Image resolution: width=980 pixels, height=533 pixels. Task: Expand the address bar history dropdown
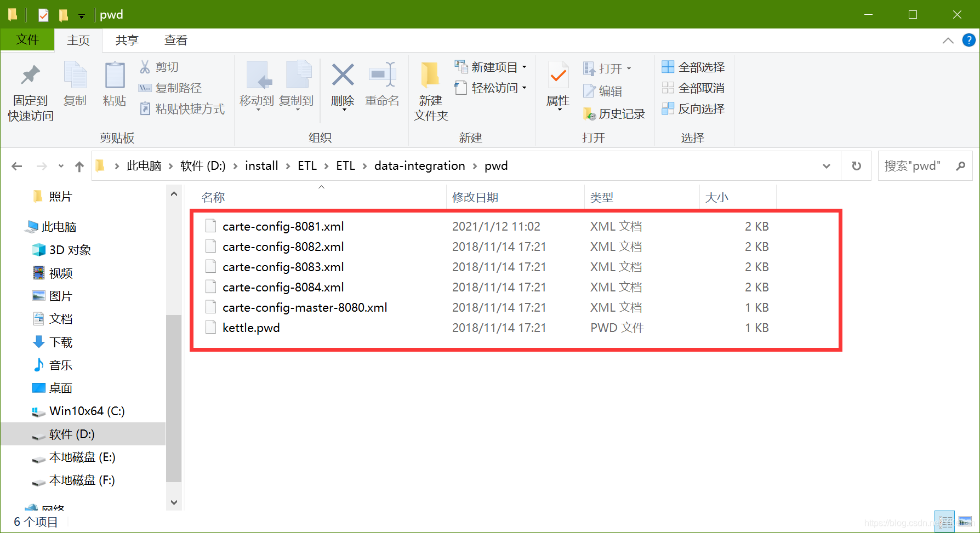point(827,165)
